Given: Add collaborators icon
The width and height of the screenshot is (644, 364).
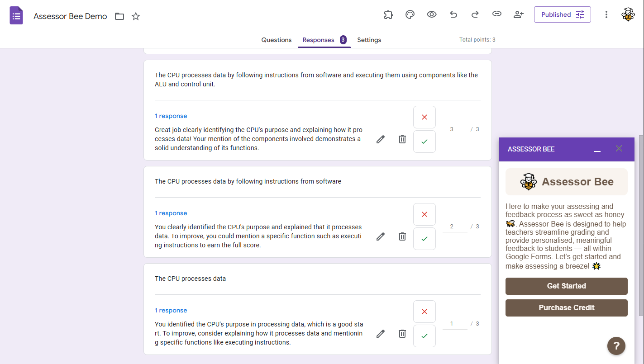Looking at the screenshot, I should [x=519, y=14].
